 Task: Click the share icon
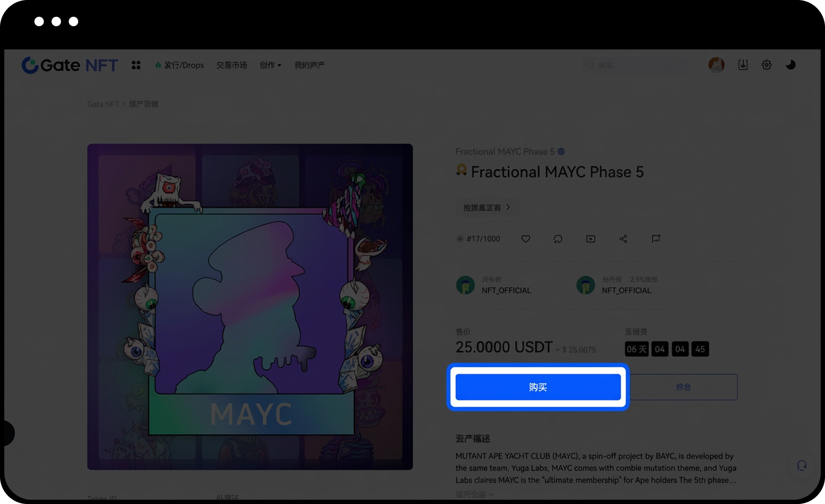click(x=623, y=239)
